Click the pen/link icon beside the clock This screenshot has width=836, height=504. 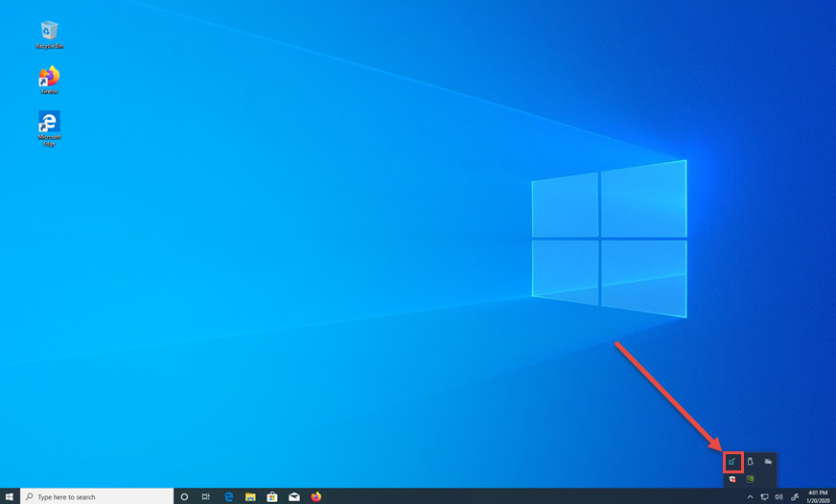click(x=795, y=497)
